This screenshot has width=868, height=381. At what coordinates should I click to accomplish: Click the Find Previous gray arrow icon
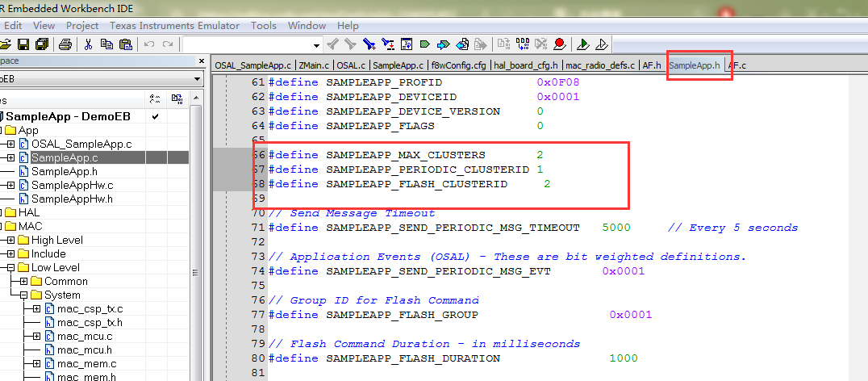pos(332,44)
